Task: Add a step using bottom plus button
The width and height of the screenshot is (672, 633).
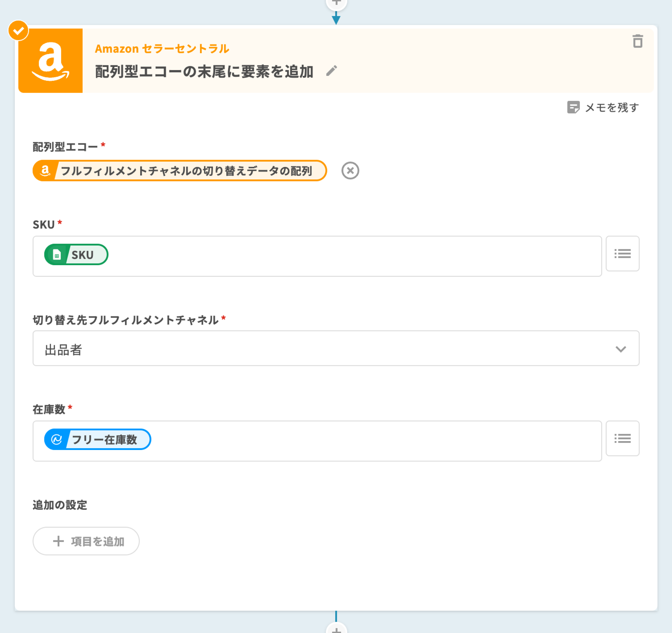Action: coord(336,630)
